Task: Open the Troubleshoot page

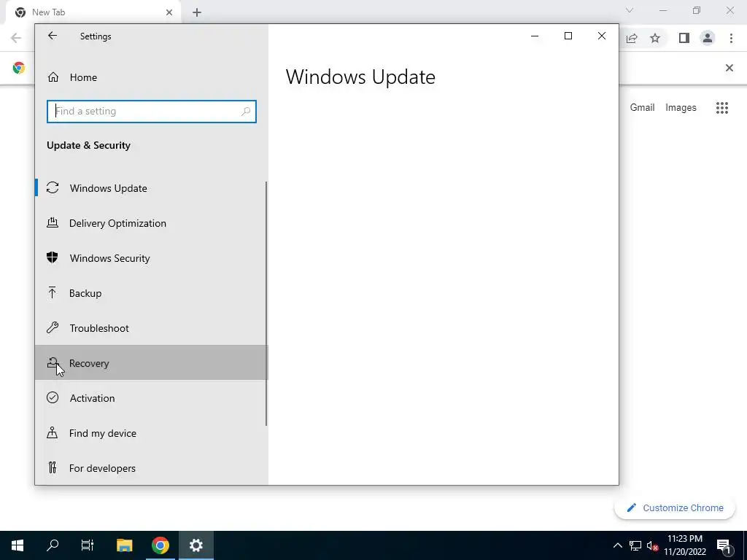Action: pyautogui.click(x=152, y=328)
